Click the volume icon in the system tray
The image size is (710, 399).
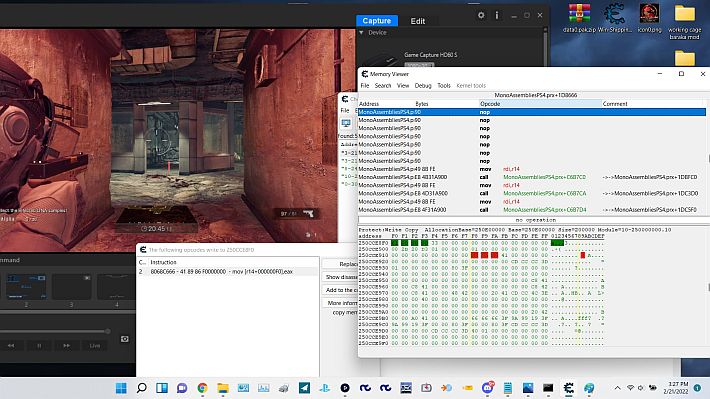coord(641,388)
